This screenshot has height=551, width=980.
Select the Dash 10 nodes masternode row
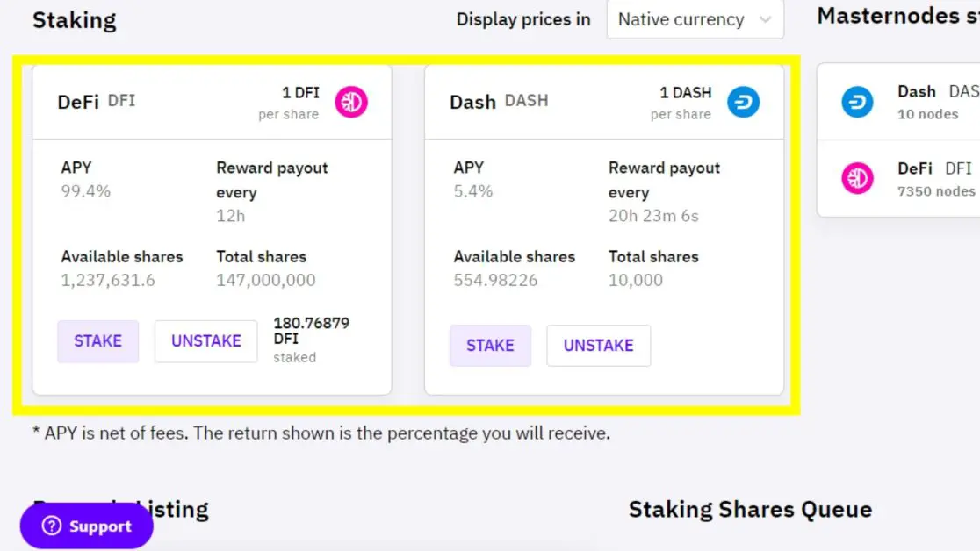click(898, 102)
